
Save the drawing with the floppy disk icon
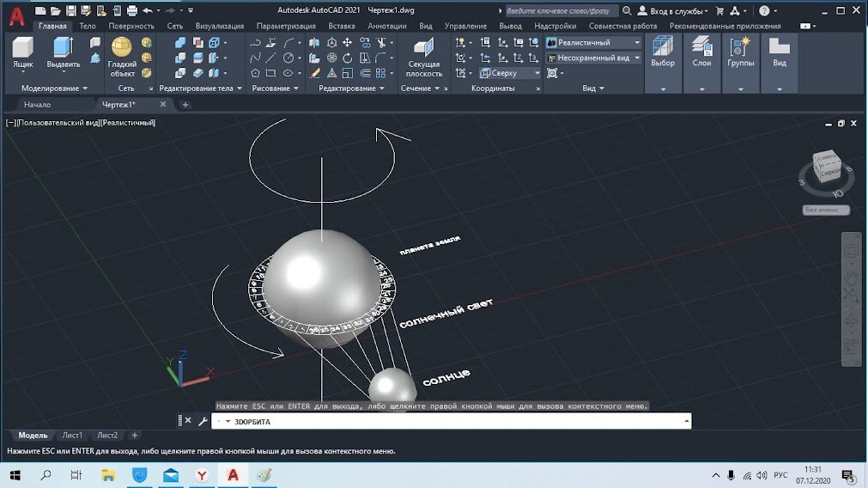coord(71,10)
